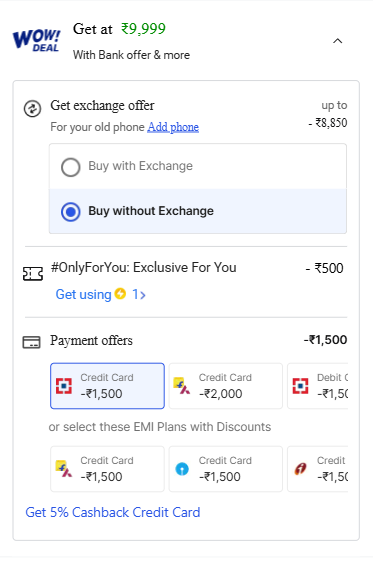Click the card icon beside Payment offers
Image resolution: width=373 pixels, height=562 pixels.
point(32,342)
